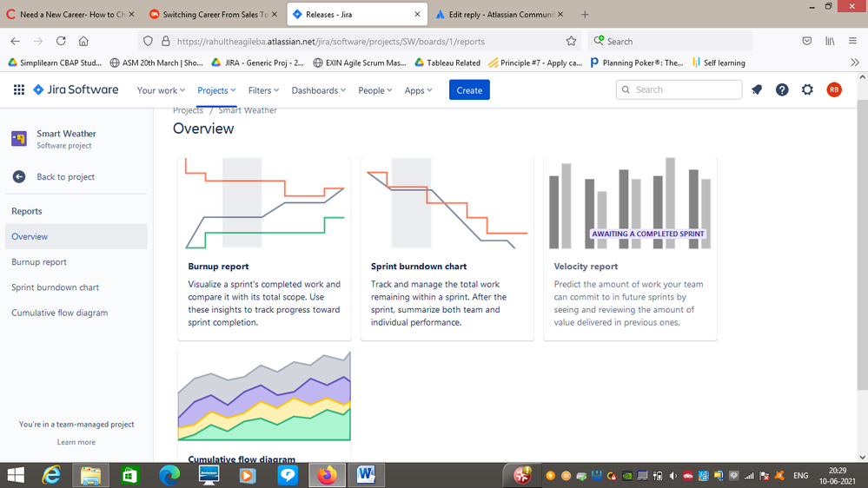Viewport: 868px width, 488px height.
Task: Click the Jira Search input field
Action: (x=679, y=89)
